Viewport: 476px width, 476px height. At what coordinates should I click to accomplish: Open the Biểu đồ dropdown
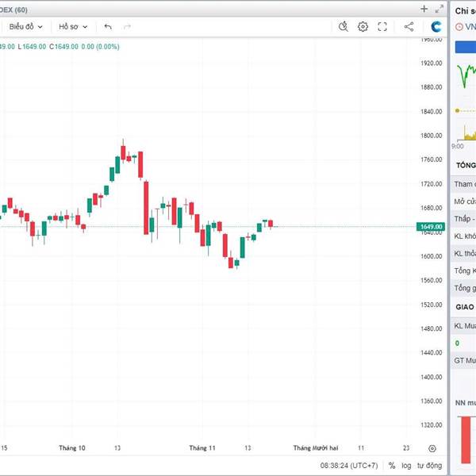[x=25, y=26]
